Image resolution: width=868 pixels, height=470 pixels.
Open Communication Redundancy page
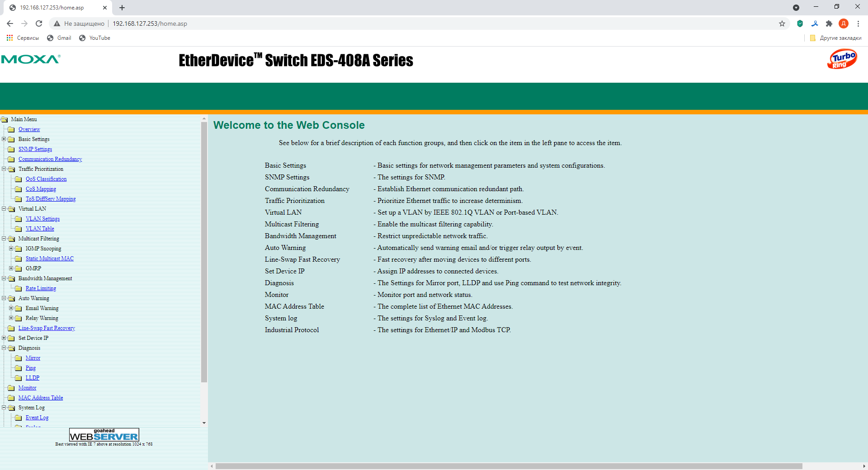(x=50, y=159)
